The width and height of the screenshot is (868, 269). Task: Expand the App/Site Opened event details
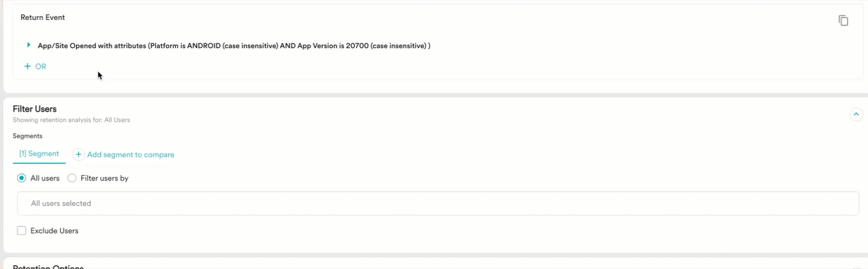(x=29, y=45)
